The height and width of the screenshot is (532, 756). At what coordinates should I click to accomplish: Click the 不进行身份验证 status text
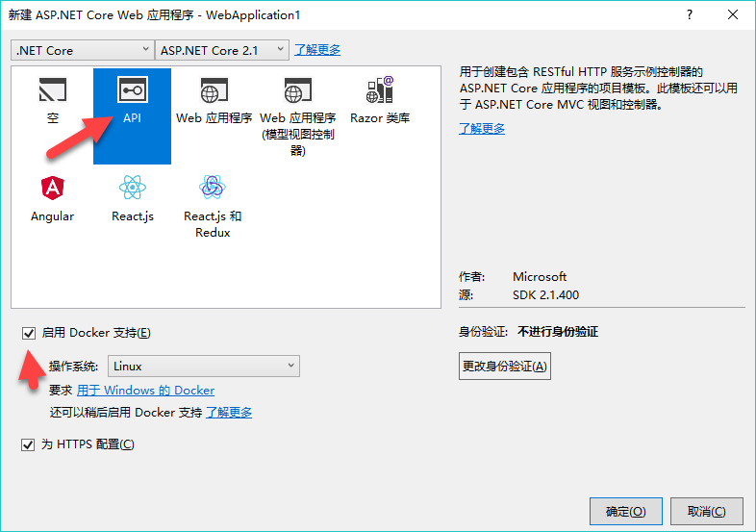coord(558,332)
